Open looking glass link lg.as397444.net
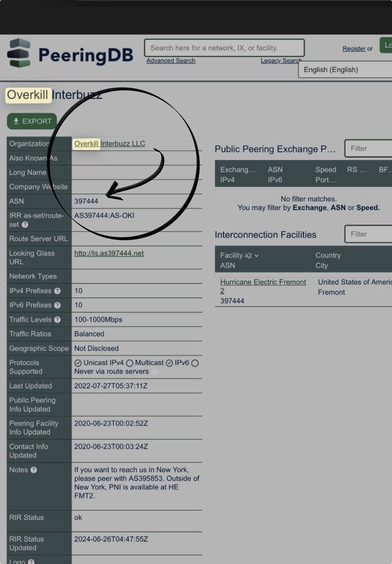 [x=109, y=253]
